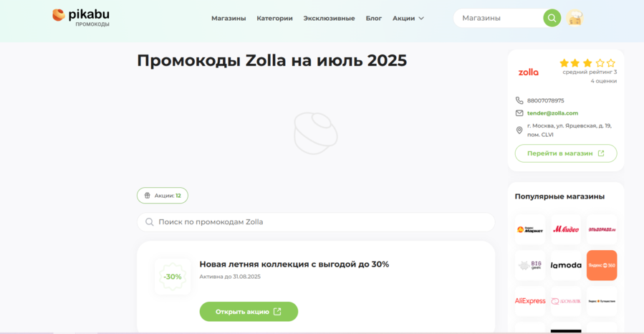The height and width of the screenshot is (334, 644).
Task: Click the средний рейтинг 3 text
Action: (x=590, y=72)
